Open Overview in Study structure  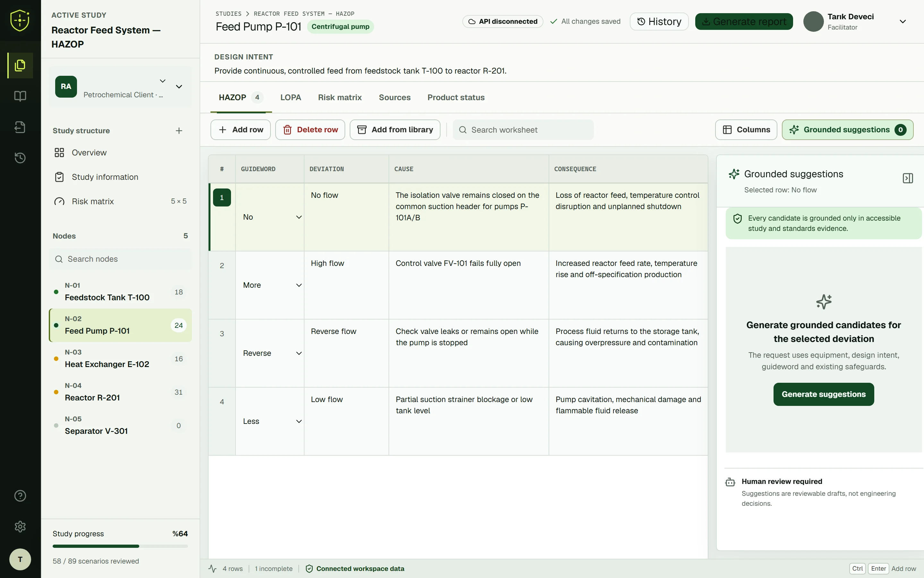(120, 153)
